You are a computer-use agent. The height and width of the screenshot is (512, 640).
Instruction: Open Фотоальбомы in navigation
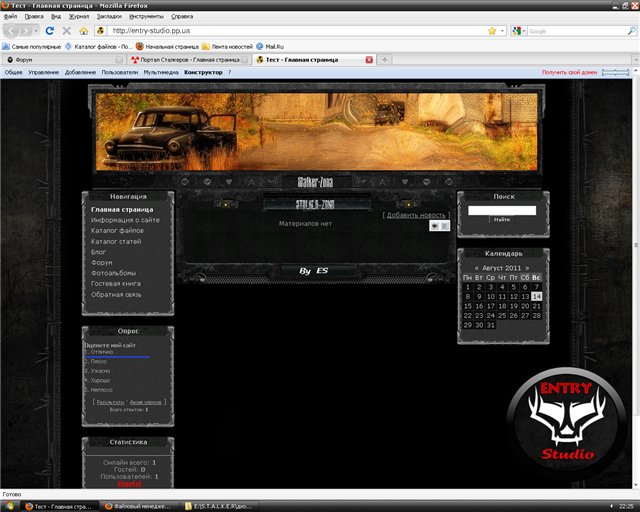(113, 273)
